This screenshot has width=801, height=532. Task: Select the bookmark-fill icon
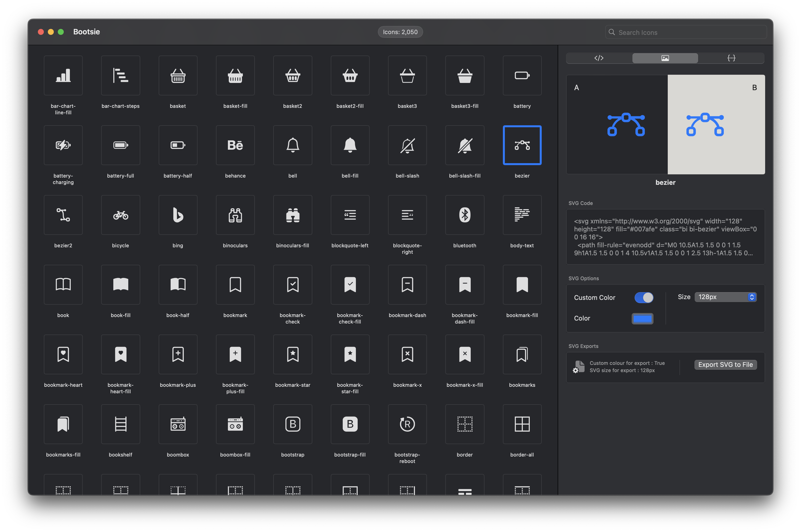pyautogui.click(x=522, y=285)
